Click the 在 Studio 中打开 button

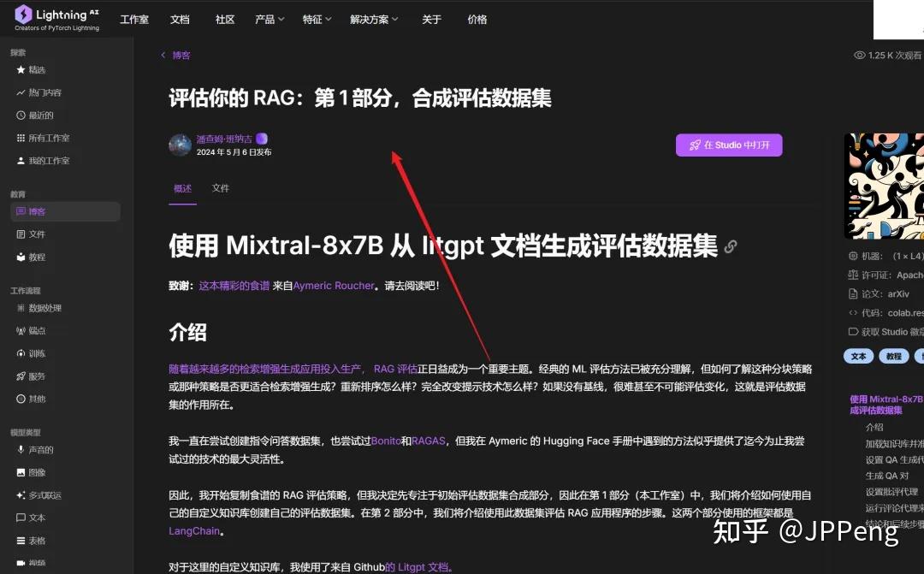coord(729,145)
